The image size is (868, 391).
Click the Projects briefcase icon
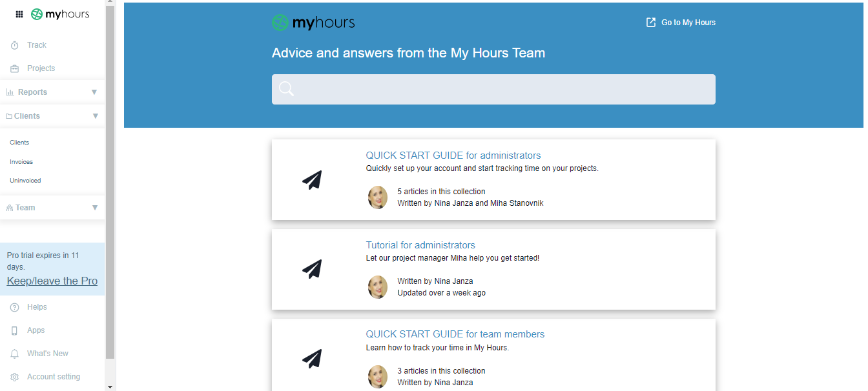click(x=14, y=68)
